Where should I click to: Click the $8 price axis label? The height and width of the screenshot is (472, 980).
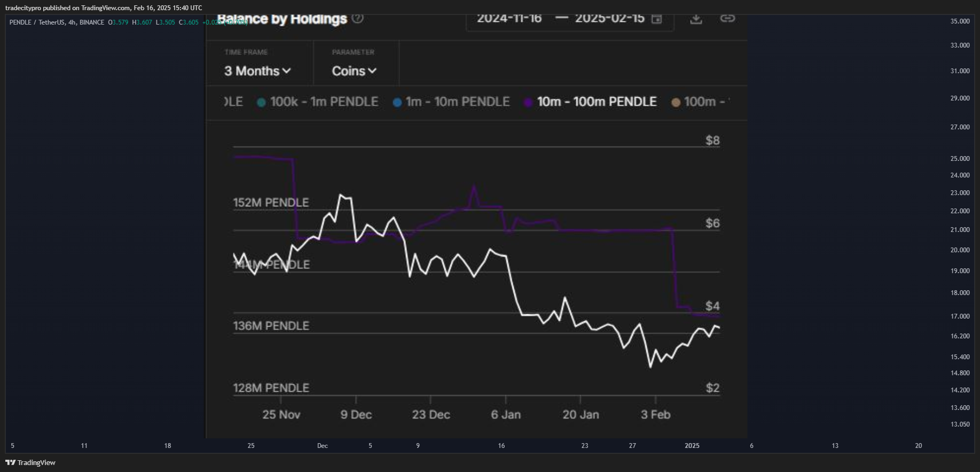coord(712,141)
